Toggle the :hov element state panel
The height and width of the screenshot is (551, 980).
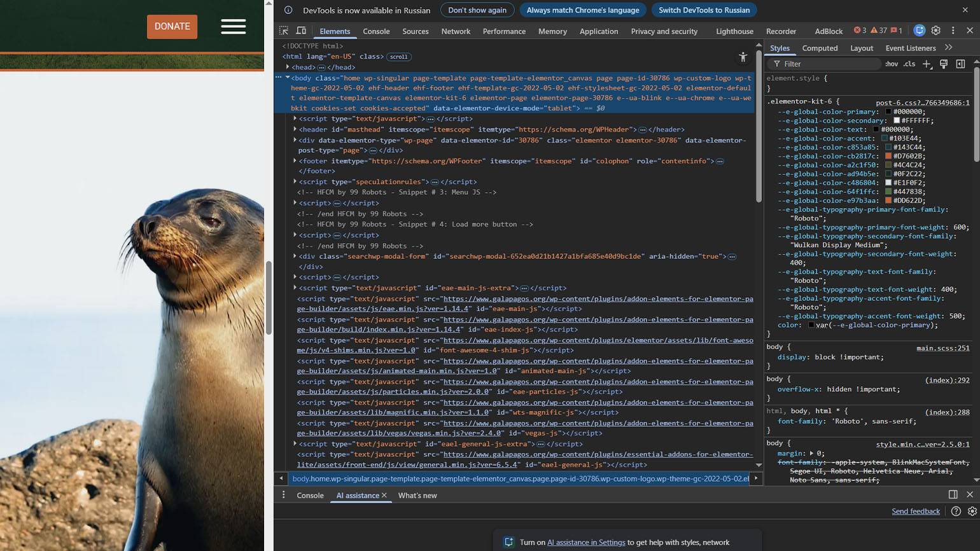tap(892, 64)
